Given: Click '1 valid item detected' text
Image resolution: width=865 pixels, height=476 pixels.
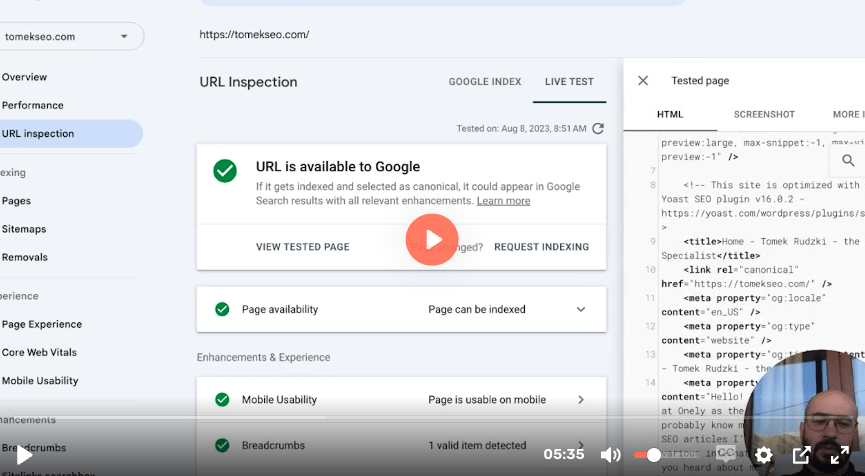Looking at the screenshot, I should click(477, 445).
